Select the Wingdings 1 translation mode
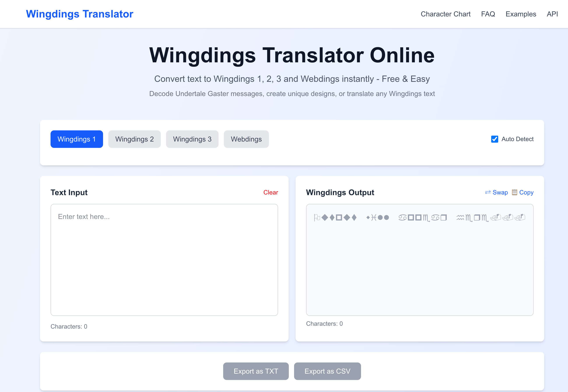Viewport: 568px width, 392px height. coord(77,139)
